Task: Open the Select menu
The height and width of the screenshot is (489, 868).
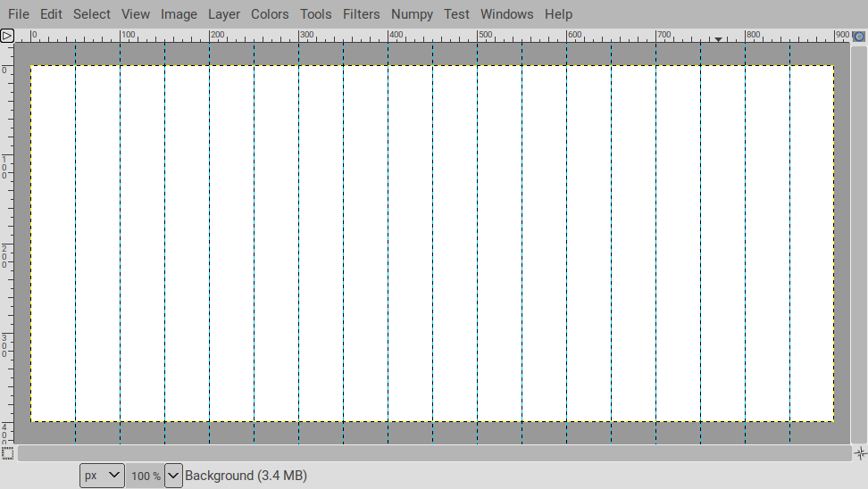Action: [x=91, y=13]
